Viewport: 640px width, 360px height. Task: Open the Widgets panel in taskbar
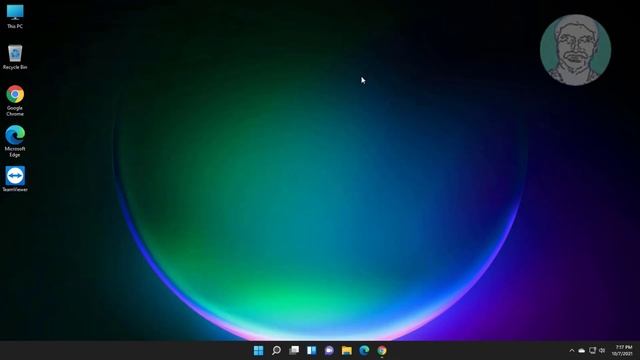pos(311,350)
